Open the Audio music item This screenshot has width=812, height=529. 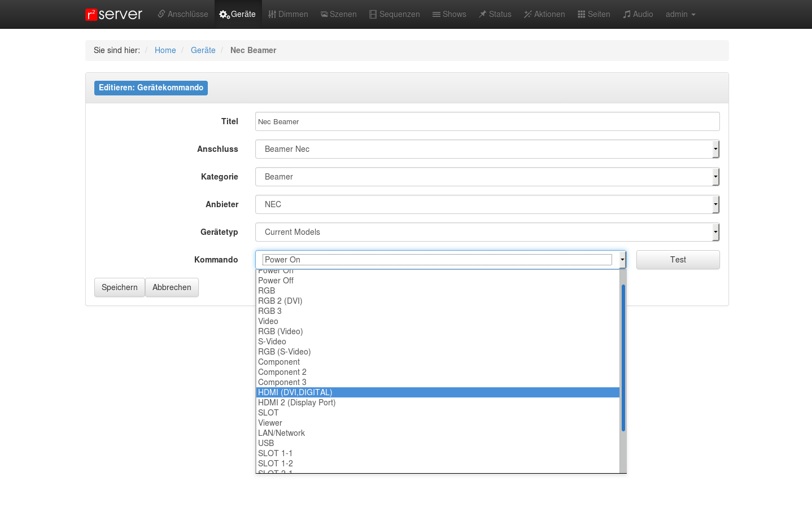click(638, 14)
